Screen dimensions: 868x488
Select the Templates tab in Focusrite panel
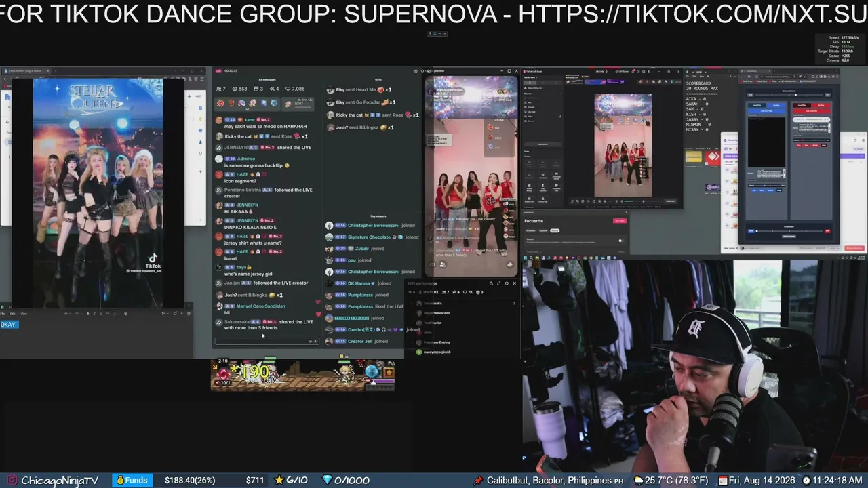530,230
